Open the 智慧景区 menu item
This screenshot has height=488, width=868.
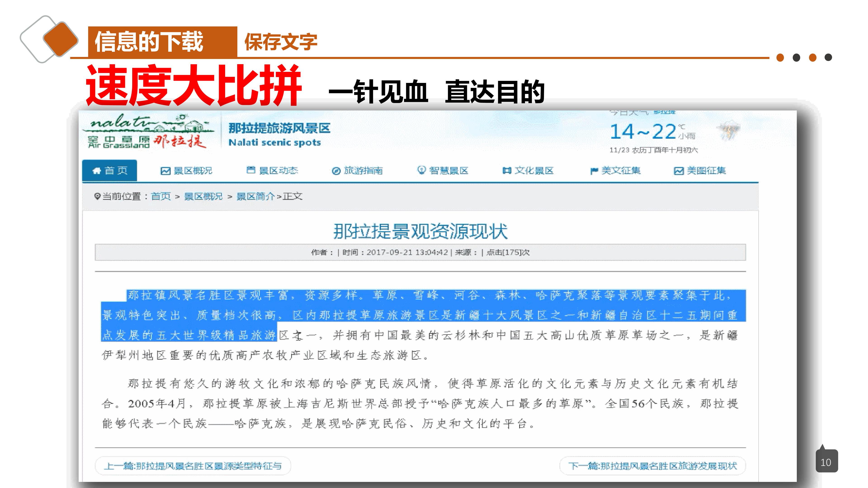click(x=443, y=170)
